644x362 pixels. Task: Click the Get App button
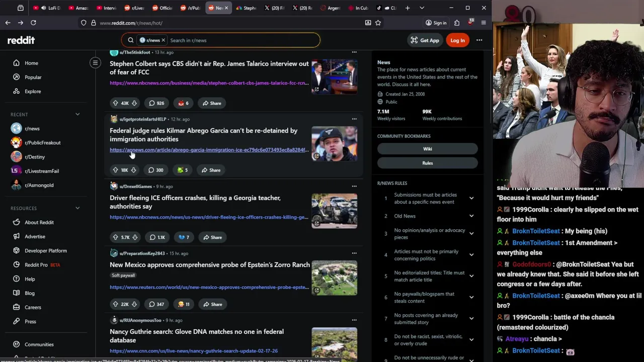[x=425, y=40]
